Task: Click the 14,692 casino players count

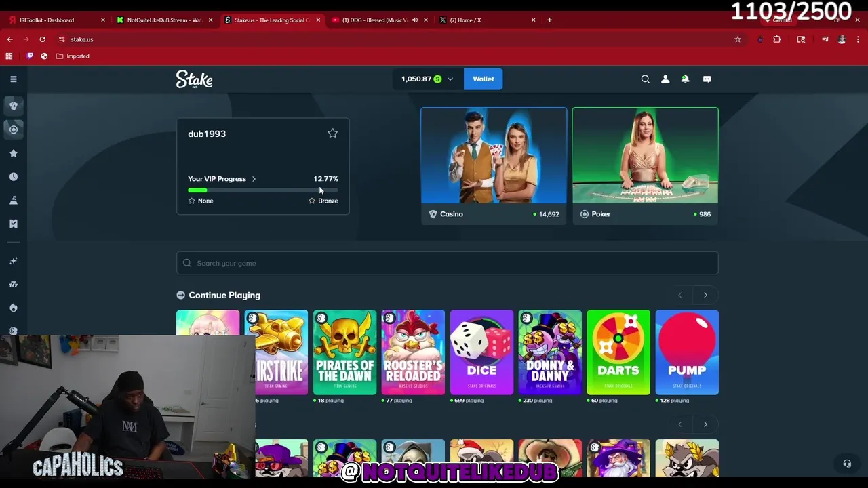Action: pyautogui.click(x=549, y=214)
